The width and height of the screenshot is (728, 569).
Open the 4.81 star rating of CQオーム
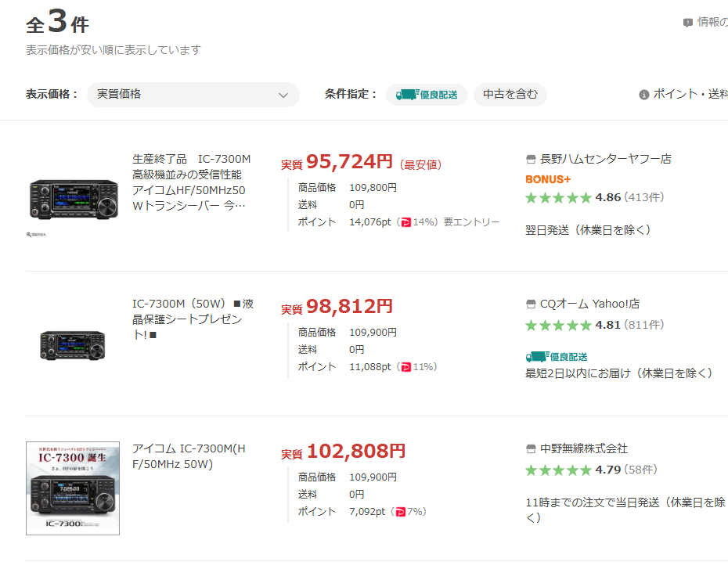coord(573,325)
